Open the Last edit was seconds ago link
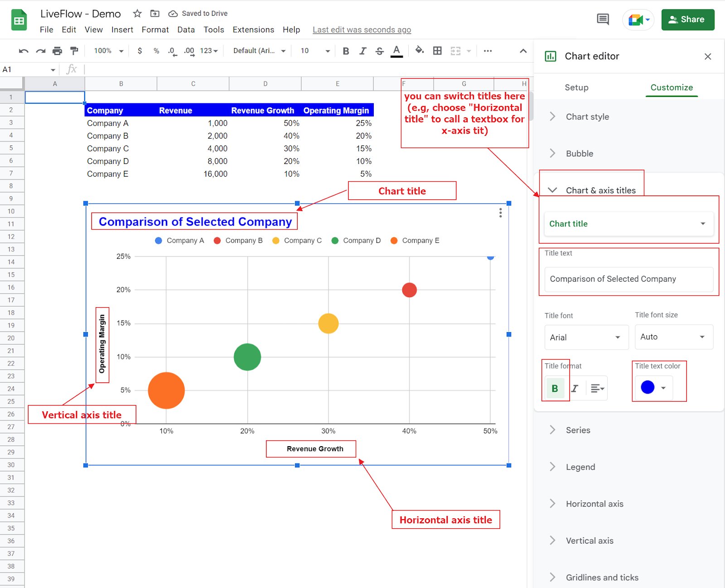The width and height of the screenshot is (725, 588). point(362,30)
